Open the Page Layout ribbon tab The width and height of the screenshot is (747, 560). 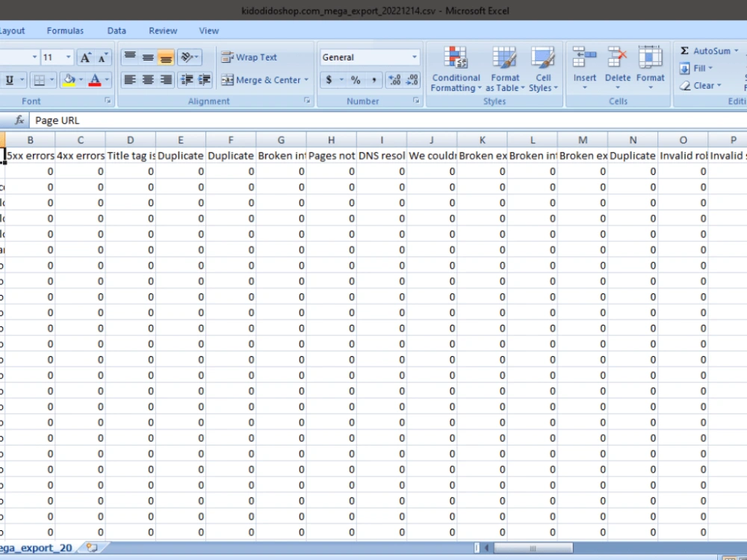[x=11, y=31]
